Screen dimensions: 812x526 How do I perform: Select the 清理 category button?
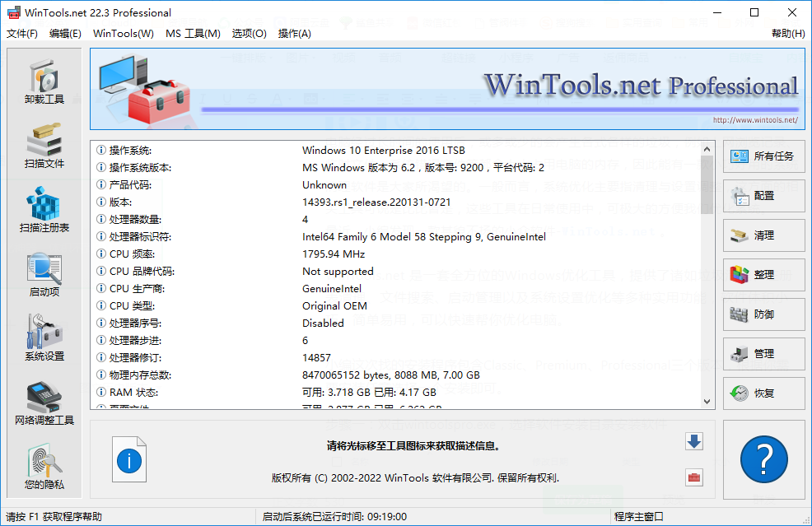[764, 235]
